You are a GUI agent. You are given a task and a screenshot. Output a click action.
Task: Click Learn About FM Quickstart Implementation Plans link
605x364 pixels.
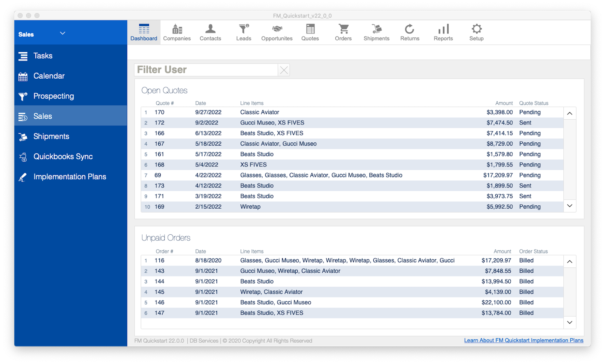pos(523,340)
